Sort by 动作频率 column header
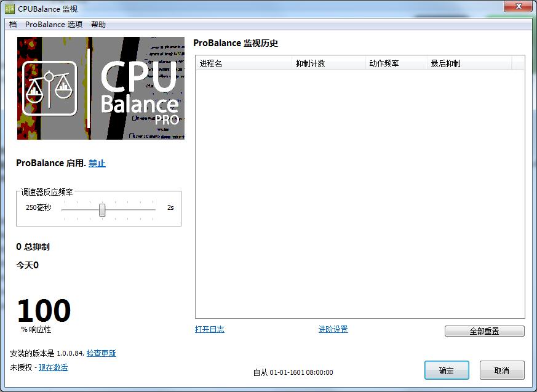Screen dimensions: 537x392 (396, 63)
